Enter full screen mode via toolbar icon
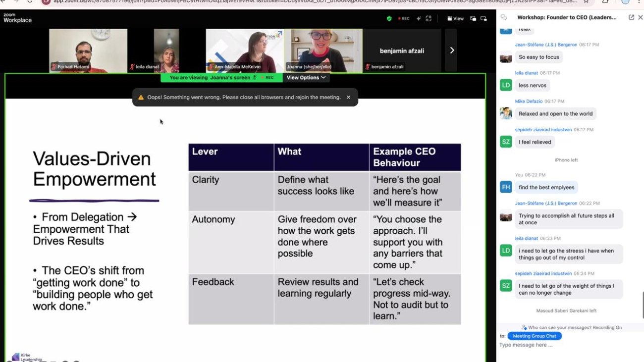 tap(429, 18)
